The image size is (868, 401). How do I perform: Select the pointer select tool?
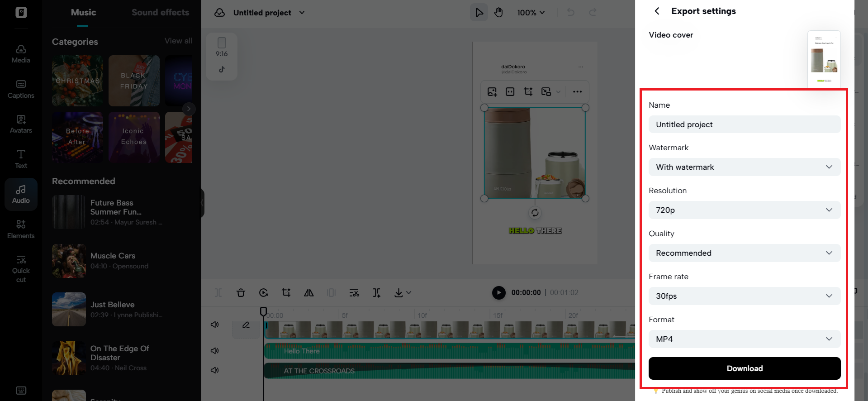pyautogui.click(x=479, y=13)
